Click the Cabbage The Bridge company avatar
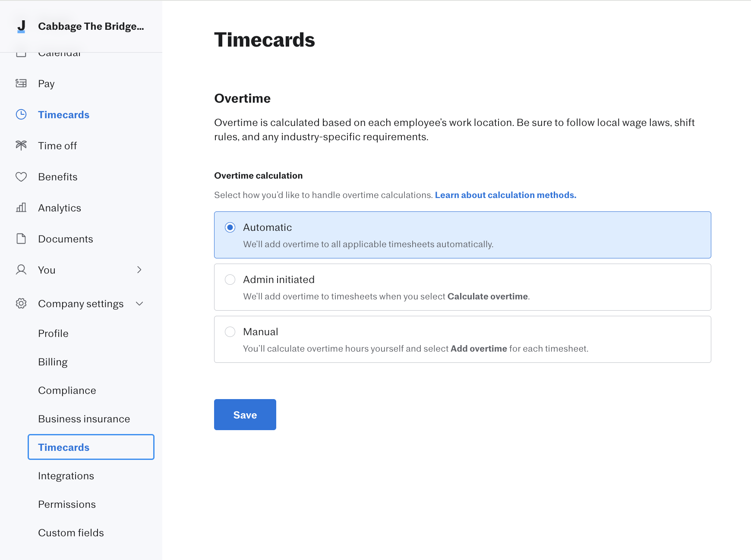 pos(21,26)
